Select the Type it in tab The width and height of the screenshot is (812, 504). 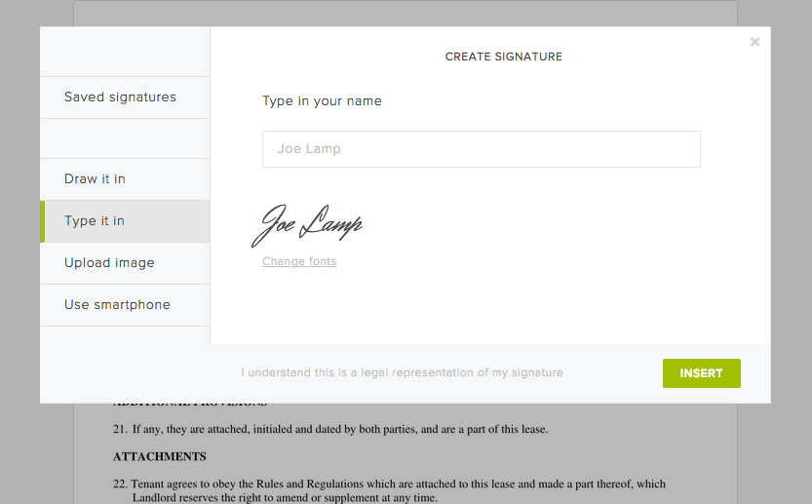click(x=125, y=221)
